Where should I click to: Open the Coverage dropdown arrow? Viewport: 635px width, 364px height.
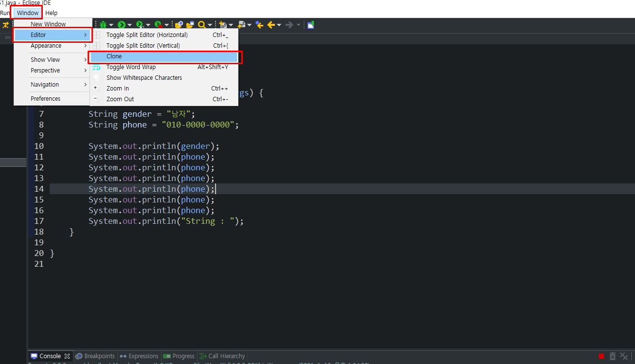(x=148, y=25)
